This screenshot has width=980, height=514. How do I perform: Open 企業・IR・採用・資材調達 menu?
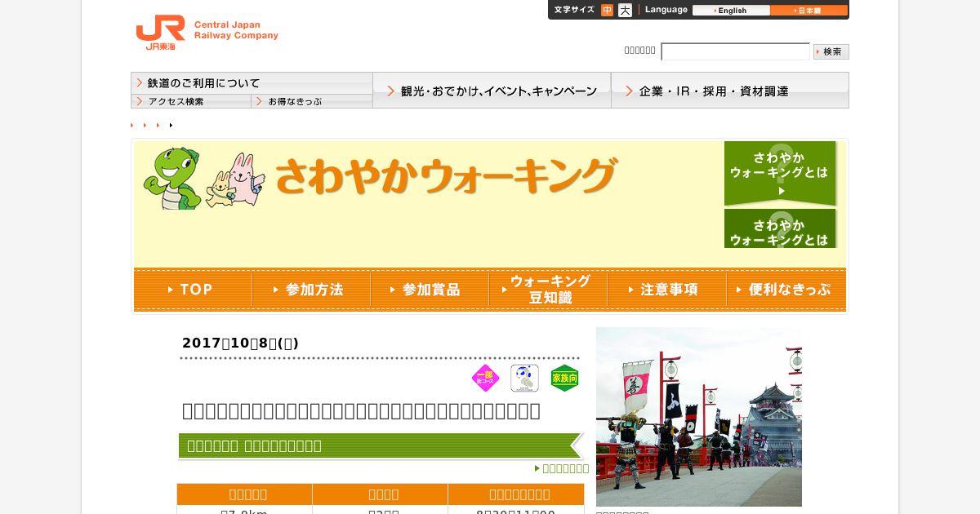tap(730, 91)
